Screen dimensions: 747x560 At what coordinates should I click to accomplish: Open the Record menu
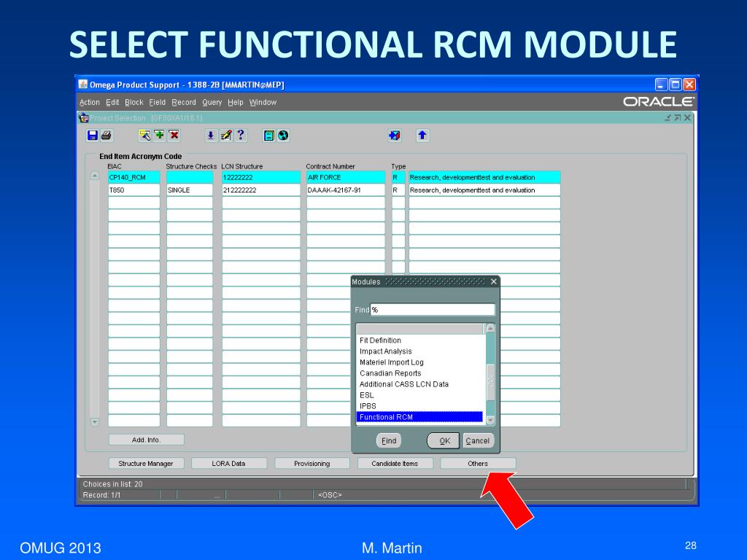pos(184,102)
